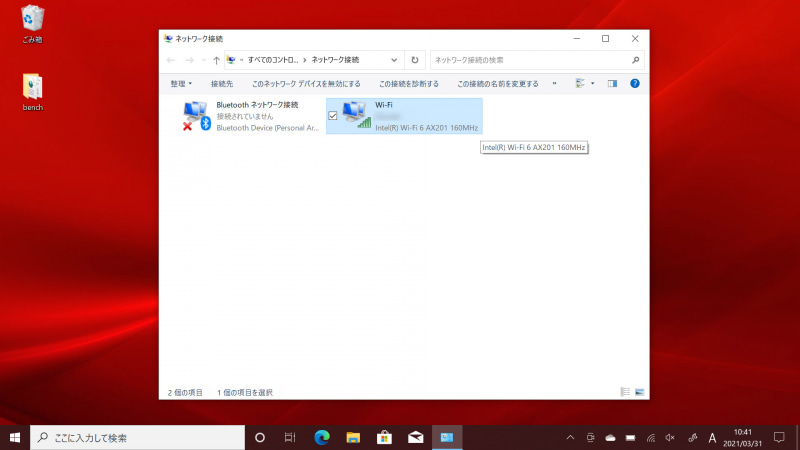Open Wi-Fi network tray icon
The width and height of the screenshot is (800, 450).
pyautogui.click(x=651, y=438)
